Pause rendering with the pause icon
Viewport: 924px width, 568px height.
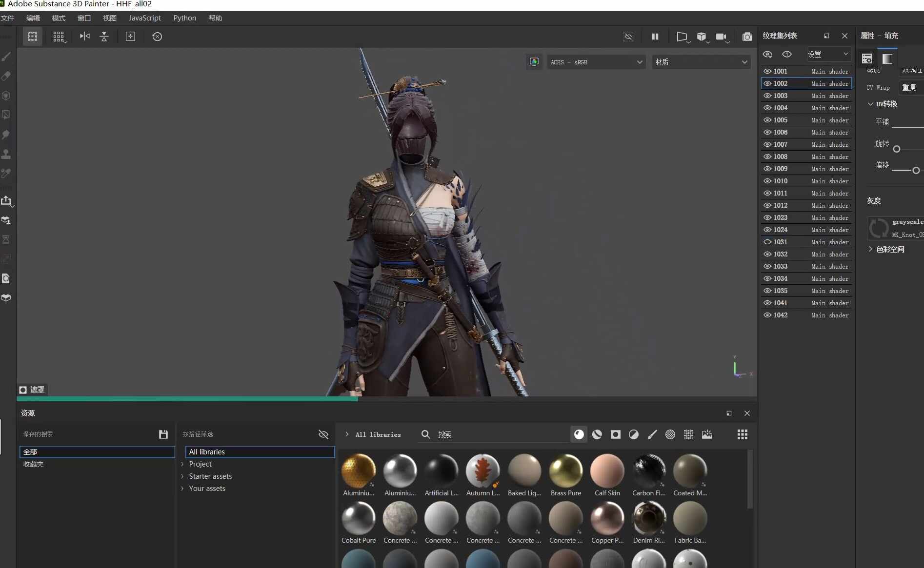click(x=655, y=37)
